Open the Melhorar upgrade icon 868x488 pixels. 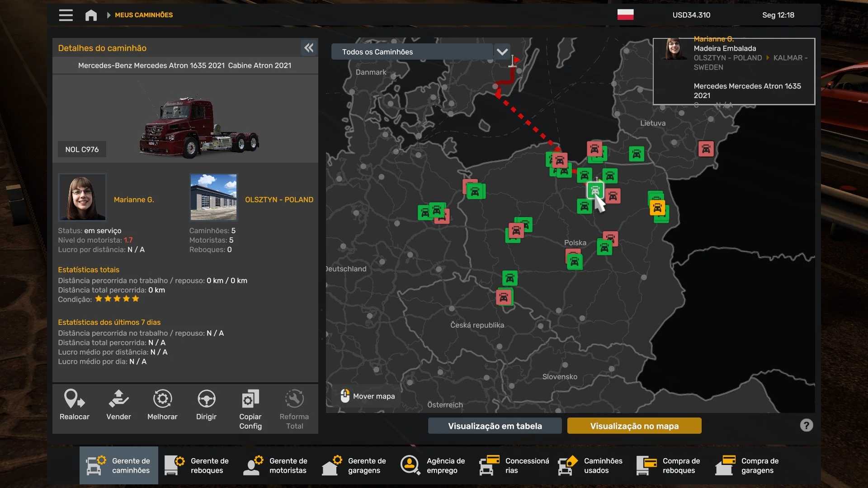tap(162, 399)
